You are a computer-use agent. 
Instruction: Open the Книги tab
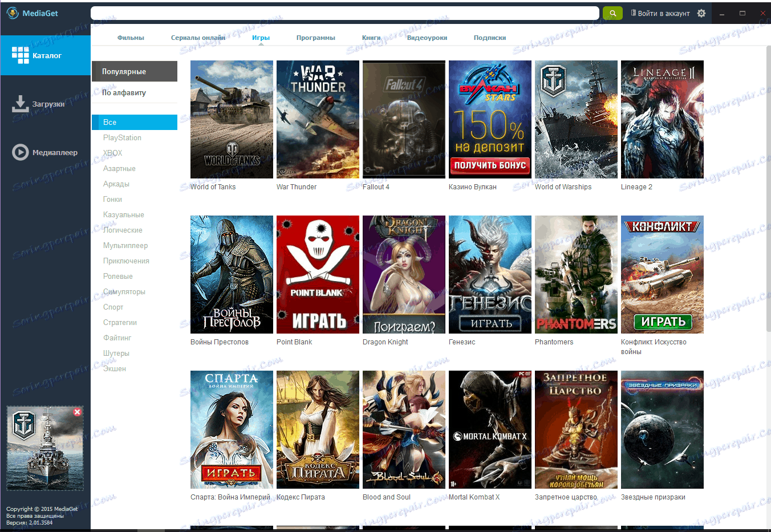point(371,38)
